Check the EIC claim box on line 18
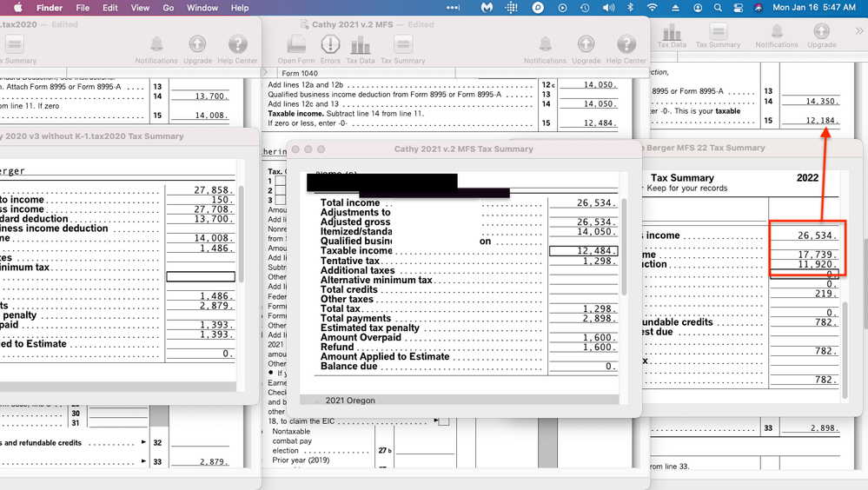The image size is (868, 490). point(444,421)
